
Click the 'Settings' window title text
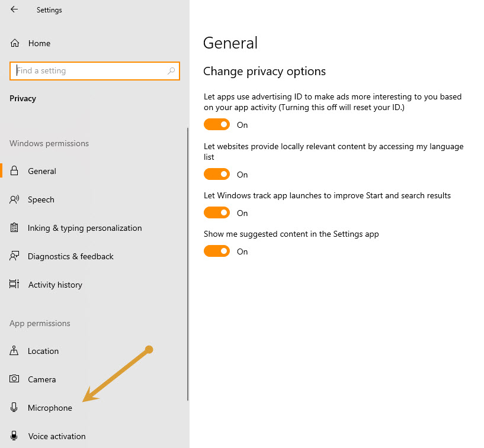[x=49, y=10]
